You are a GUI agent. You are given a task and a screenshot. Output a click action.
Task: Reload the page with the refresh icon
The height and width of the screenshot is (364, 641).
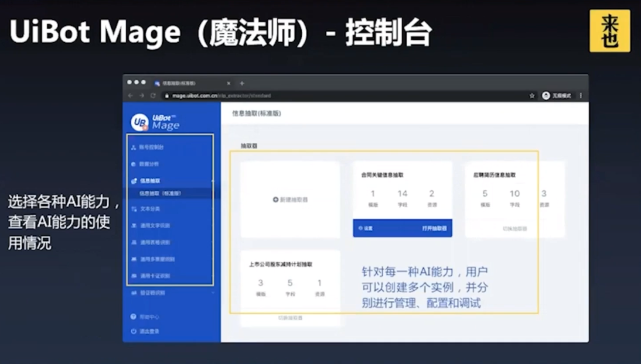pyautogui.click(x=153, y=95)
